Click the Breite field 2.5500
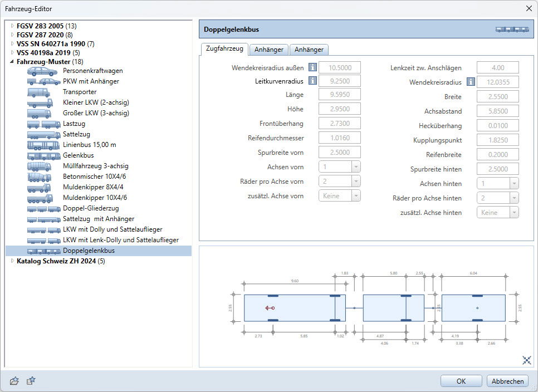Screen dimensions: 538x392 click(498, 96)
